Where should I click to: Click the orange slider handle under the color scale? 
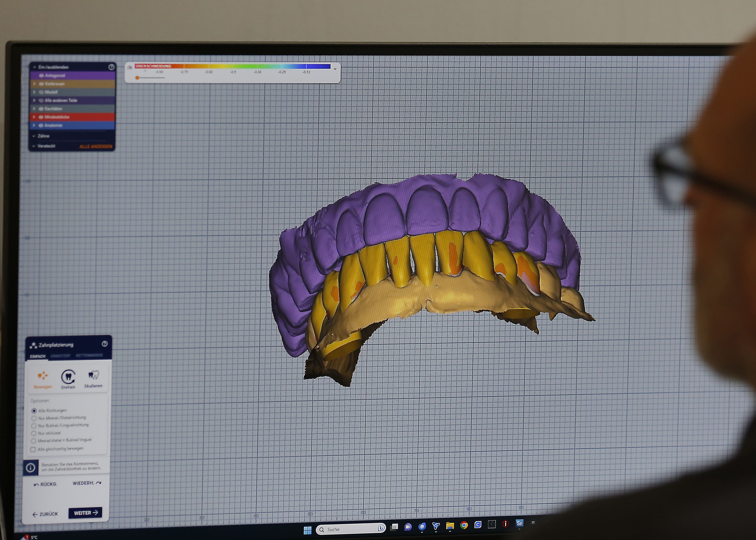click(137, 78)
